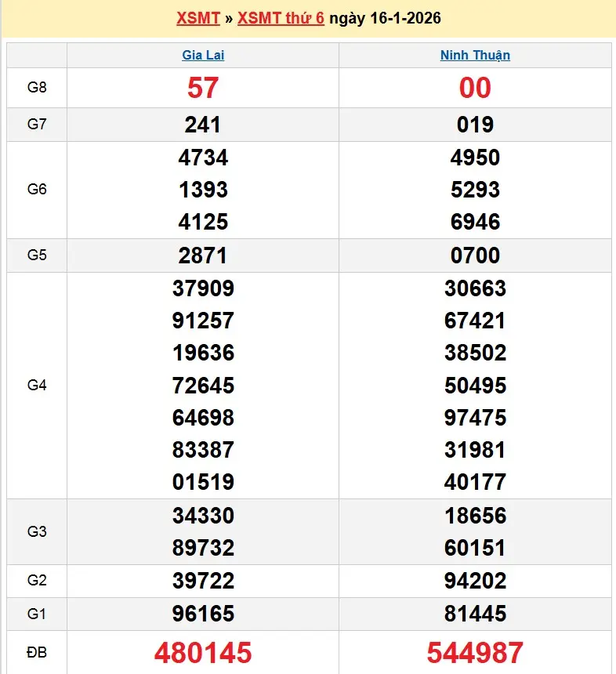
Task: Select the G7 number 241
Action: [203, 125]
